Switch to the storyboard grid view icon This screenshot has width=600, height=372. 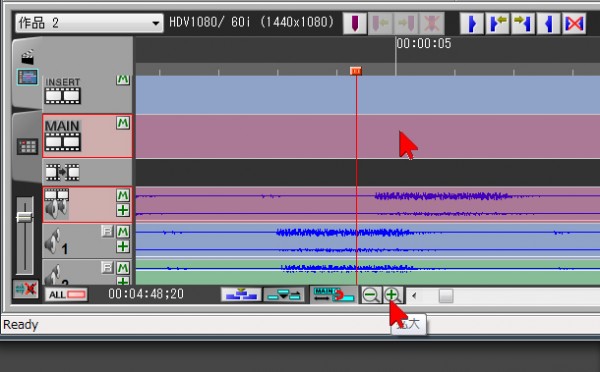(x=28, y=147)
